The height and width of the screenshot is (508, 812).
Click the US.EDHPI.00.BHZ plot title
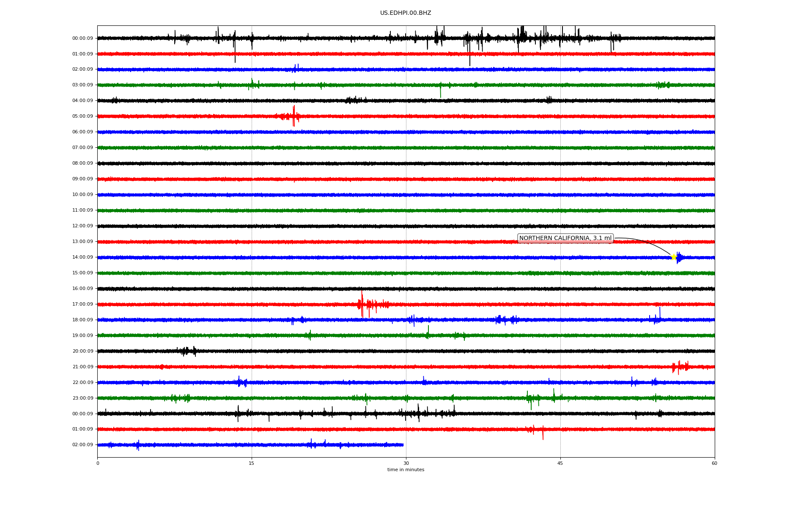tap(406, 13)
